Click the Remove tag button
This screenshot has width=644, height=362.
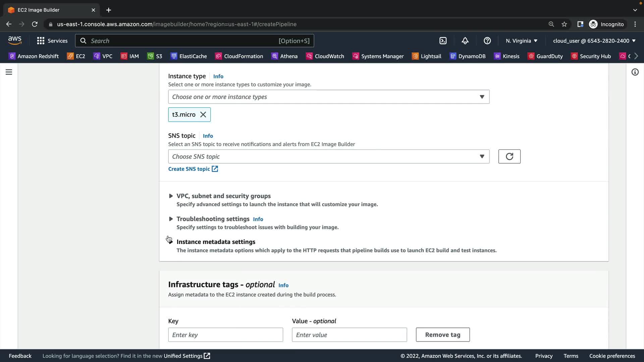[442, 335]
